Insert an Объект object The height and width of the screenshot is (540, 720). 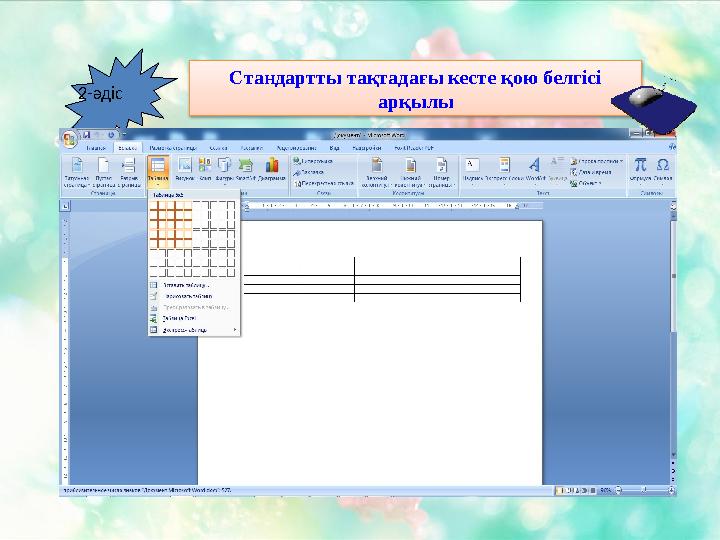(x=586, y=183)
